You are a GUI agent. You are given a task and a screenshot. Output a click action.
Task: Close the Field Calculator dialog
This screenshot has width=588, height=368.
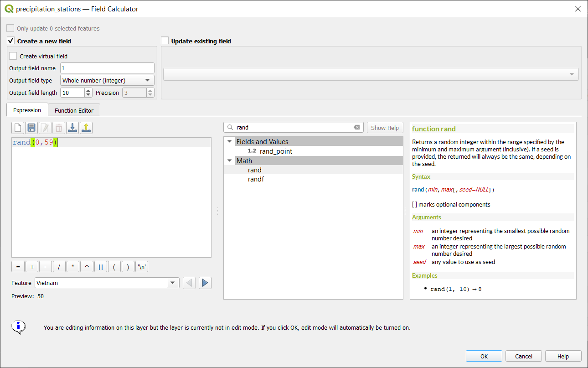[x=578, y=9]
